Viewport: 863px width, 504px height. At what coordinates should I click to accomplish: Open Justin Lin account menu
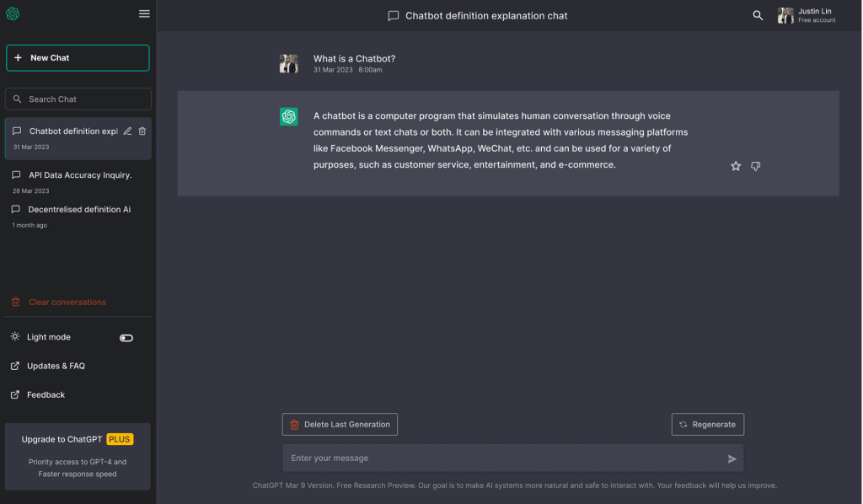tap(807, 15)
